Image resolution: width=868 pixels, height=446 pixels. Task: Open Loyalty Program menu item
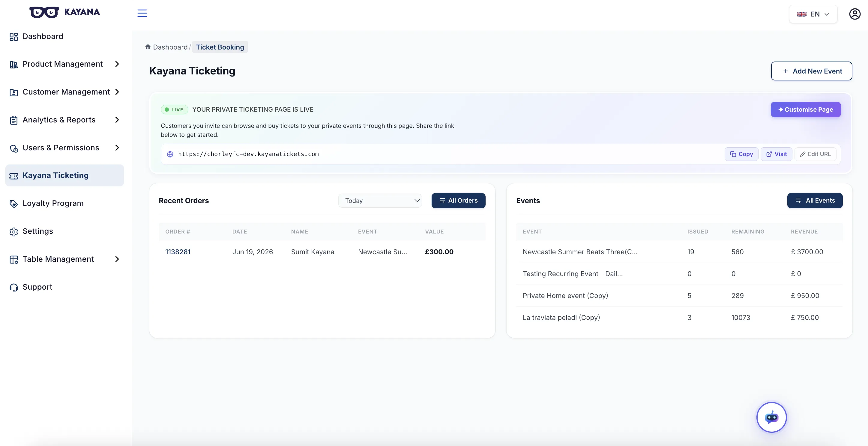[53, 203]
